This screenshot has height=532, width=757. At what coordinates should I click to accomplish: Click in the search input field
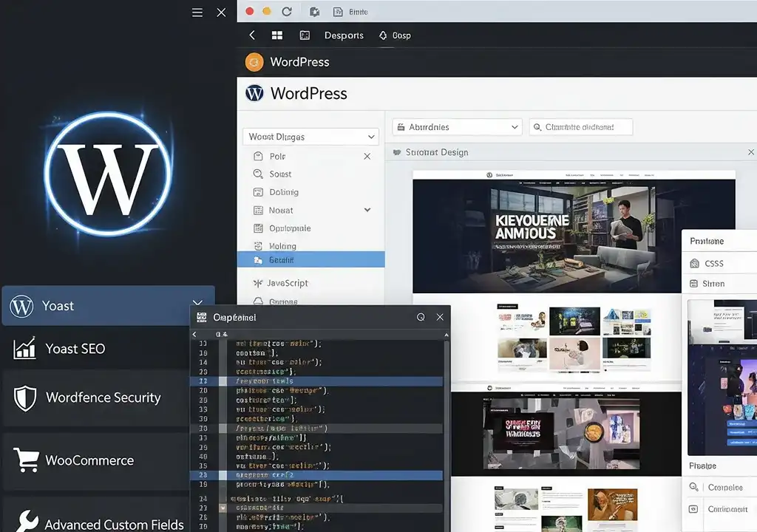tap(581, 127)
